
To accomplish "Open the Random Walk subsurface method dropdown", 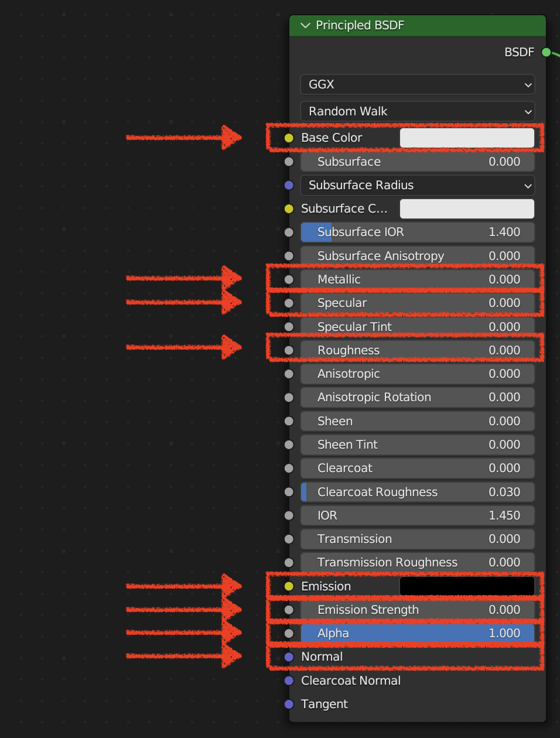I will [417, 111].
